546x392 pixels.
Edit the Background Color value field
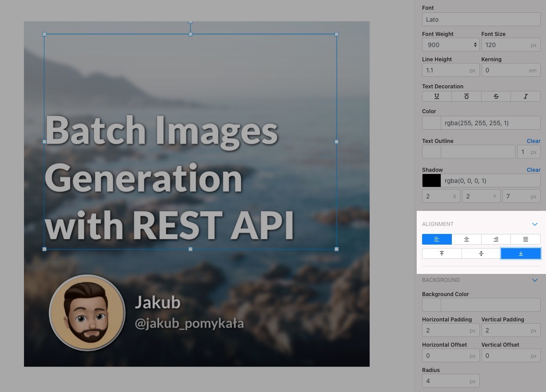[x=490, y=305]
